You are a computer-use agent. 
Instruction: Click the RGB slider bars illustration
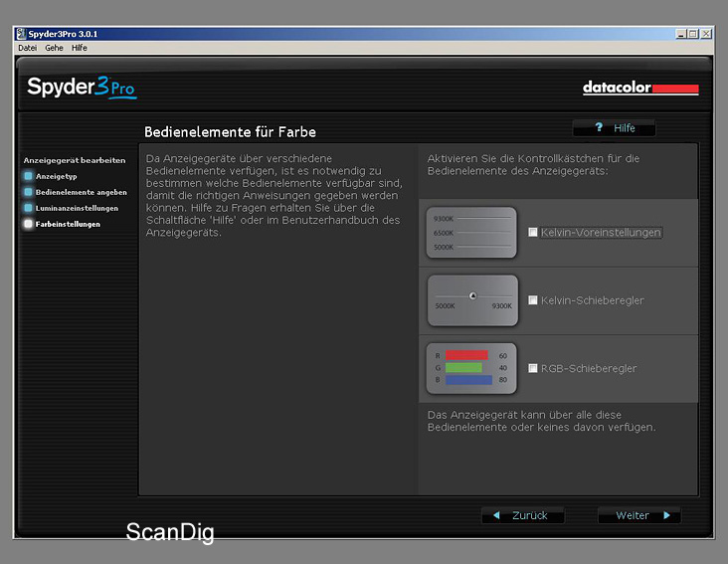click(x=471, y=369)
